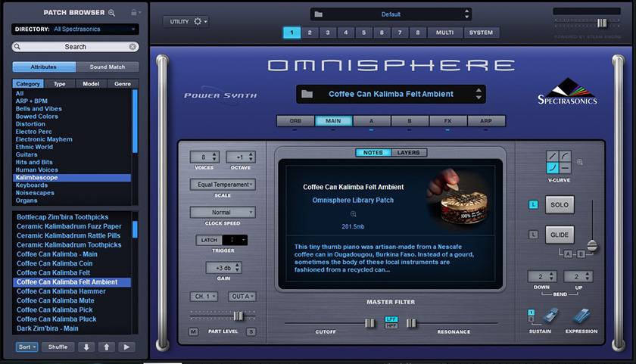Open the Multi page button

point(445,33)
